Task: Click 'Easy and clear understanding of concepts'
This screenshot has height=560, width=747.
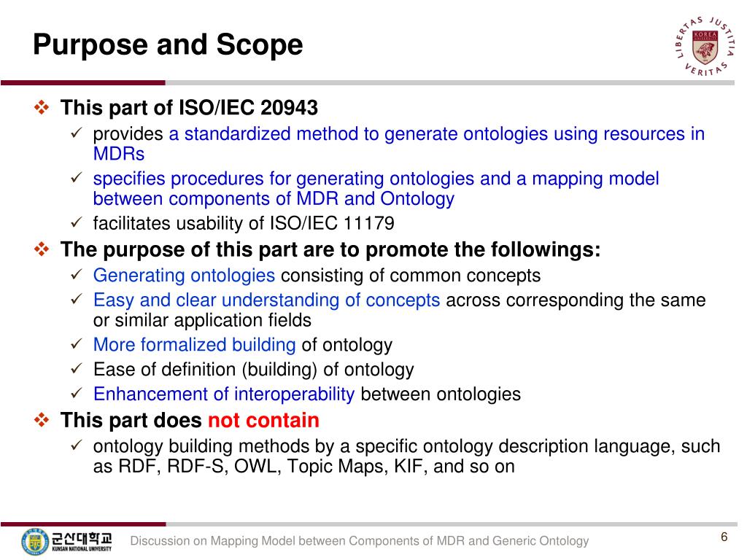Action: click(x=266, y=300)
